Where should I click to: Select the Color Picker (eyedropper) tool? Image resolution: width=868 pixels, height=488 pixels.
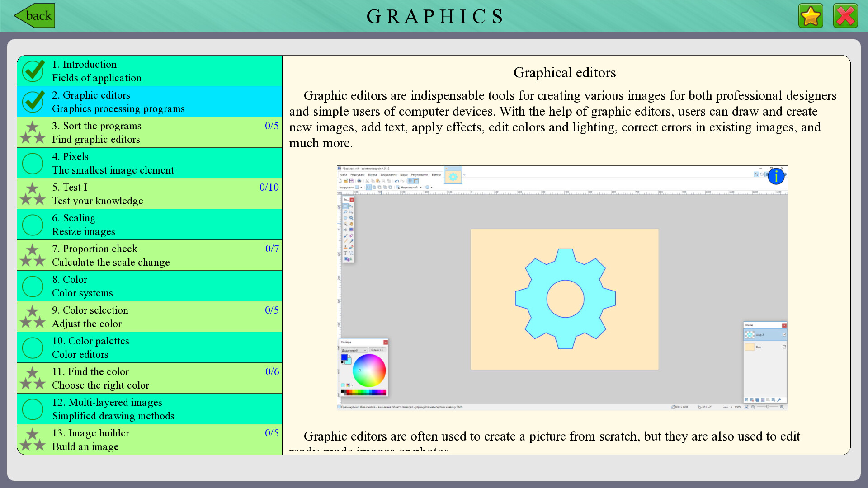352,240
